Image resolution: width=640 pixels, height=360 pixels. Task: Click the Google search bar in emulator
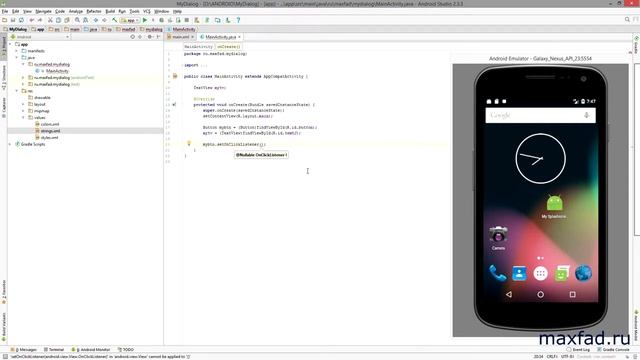pyautogui.click(x=540, y=115)
